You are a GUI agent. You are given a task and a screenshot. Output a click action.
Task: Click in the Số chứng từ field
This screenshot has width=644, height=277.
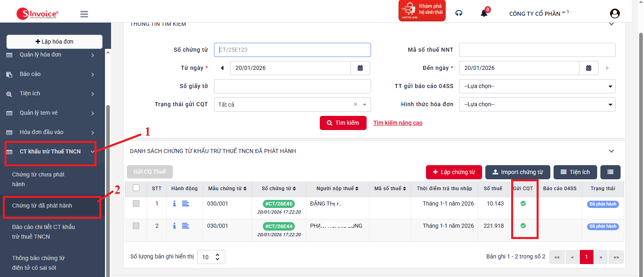pos(292,50)
